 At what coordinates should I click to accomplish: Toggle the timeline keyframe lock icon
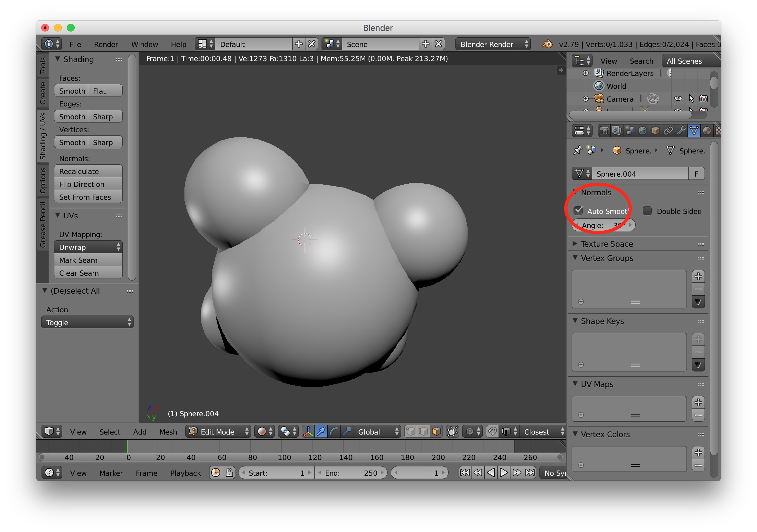click(229, 473)
